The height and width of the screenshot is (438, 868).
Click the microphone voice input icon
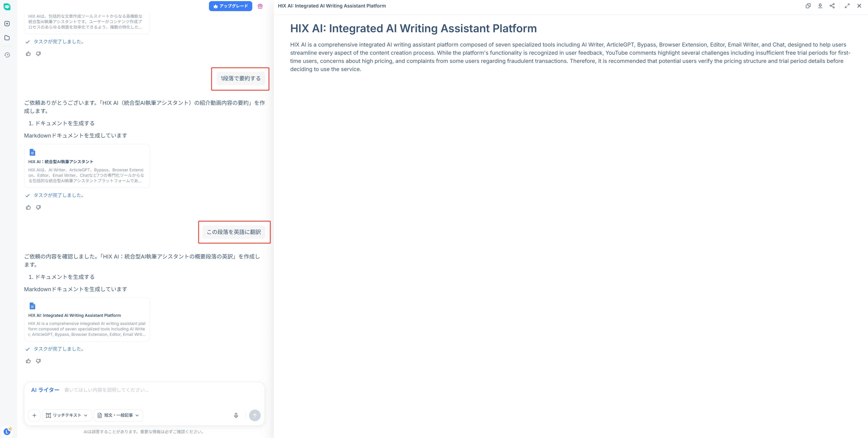point(236,415)
